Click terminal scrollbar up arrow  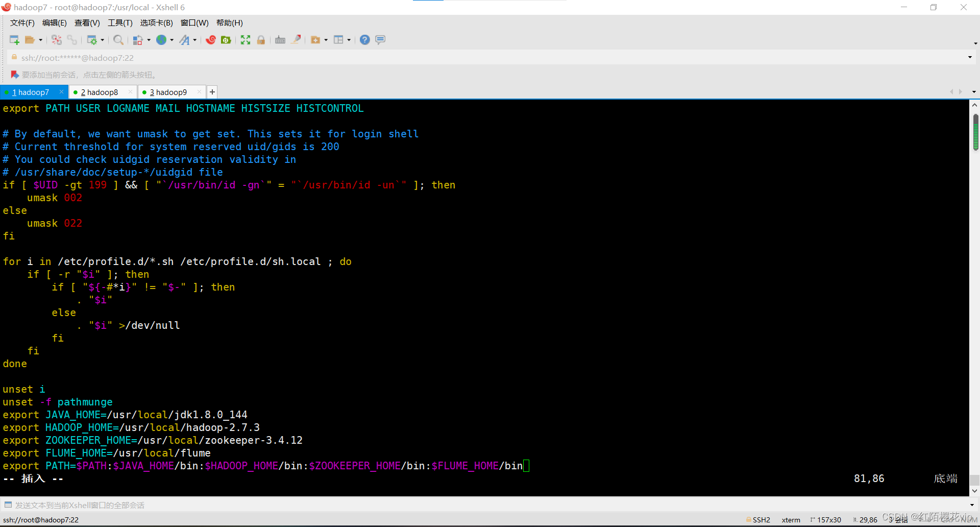click(x=975, y=105)
